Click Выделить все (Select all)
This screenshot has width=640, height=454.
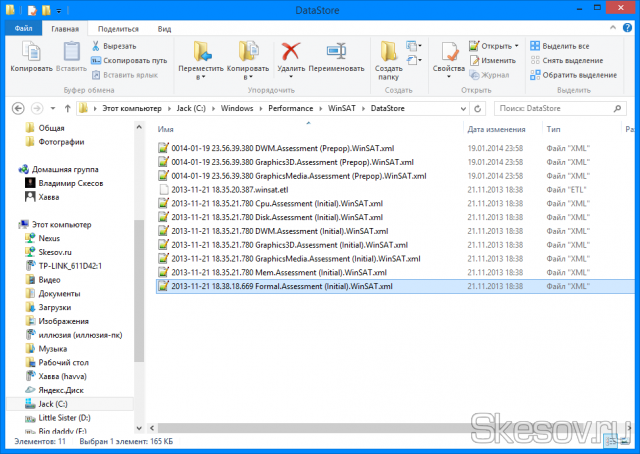click(x=565, y=46)
